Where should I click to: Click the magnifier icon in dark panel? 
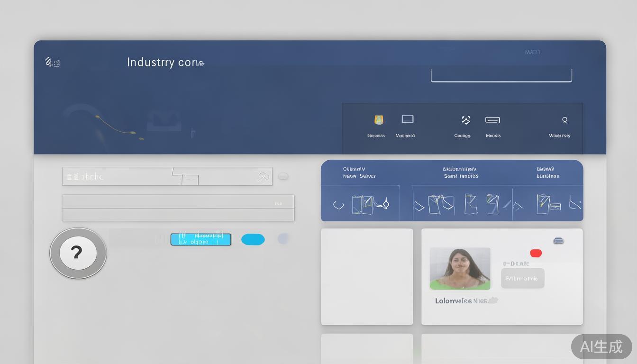[564, 120]
